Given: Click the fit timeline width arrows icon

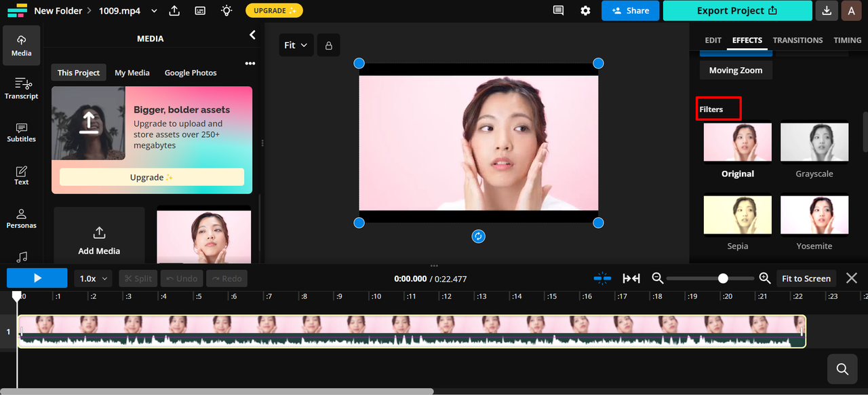Looking at the screenshot, I should pyautogui.click(x=631, y=278).
